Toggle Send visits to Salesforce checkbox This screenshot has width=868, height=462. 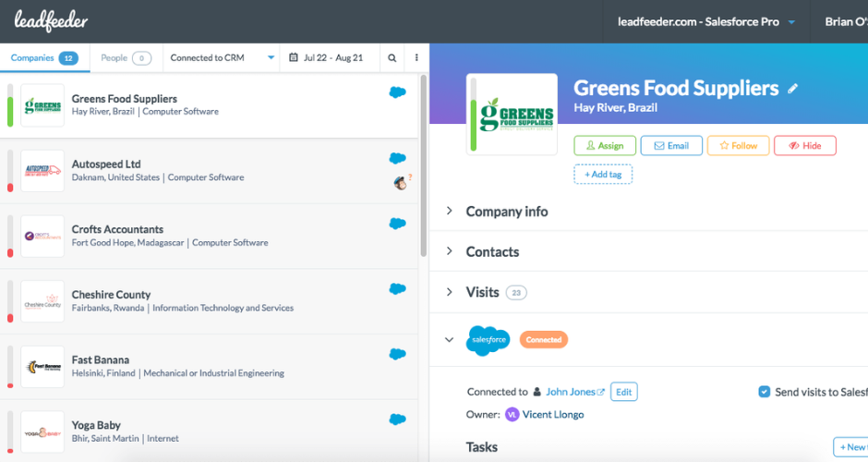764,392
